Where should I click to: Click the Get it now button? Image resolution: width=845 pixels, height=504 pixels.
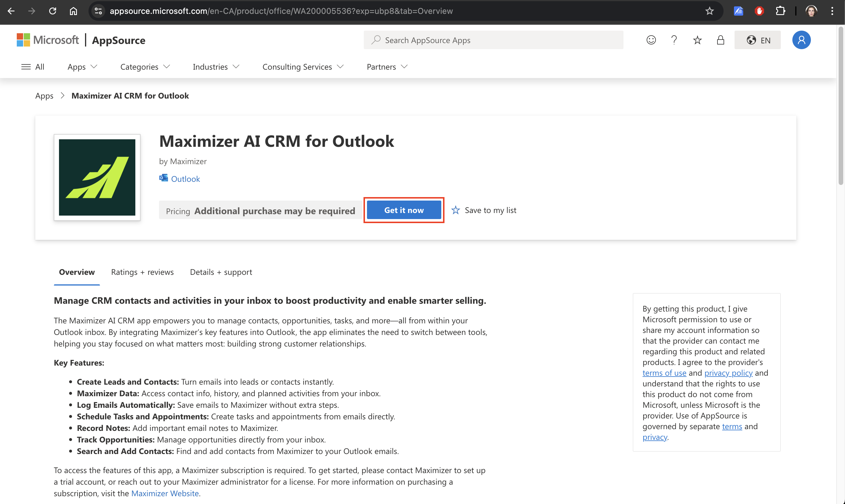point(404,210)
